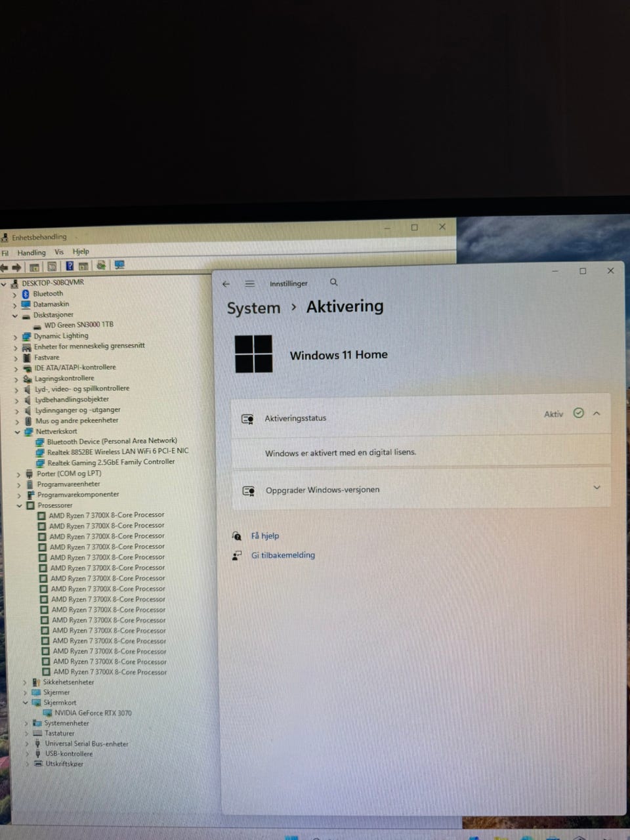The height and width of the screenshot is (840, 630).
Task: Open the Handling menu
Action: pos(31,253)
